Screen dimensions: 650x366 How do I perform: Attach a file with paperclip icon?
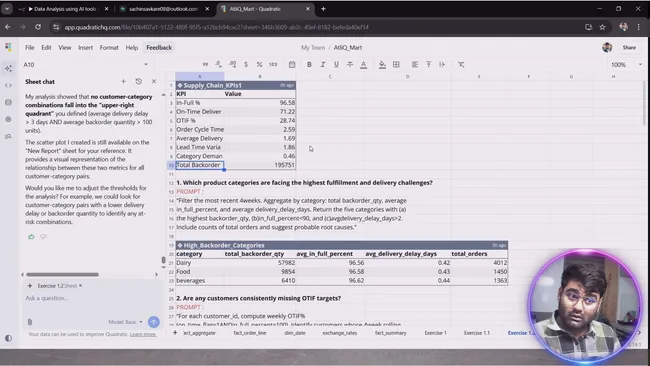tap(30, 322)
